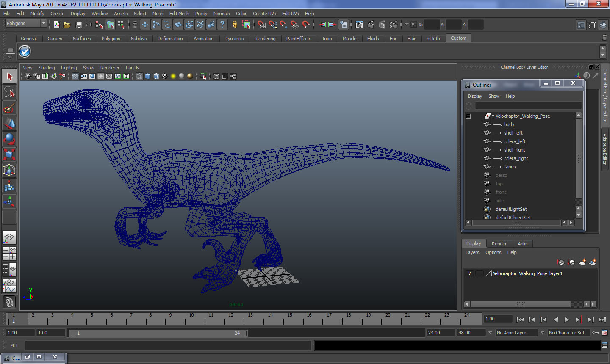Click the playback range slider bar
The width and height of the screenshot is (610, 364).
pyautogui.click(x=158, y=333)
